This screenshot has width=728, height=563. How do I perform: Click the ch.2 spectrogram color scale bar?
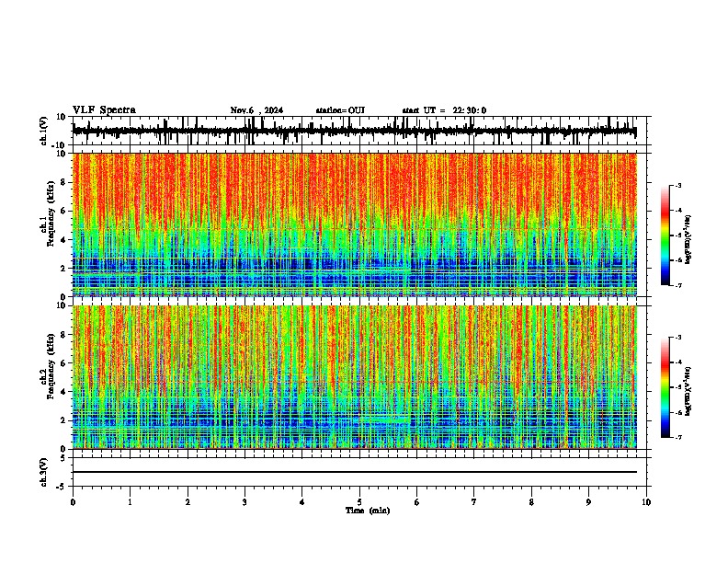pyautogui.click(x=665, y=387)
